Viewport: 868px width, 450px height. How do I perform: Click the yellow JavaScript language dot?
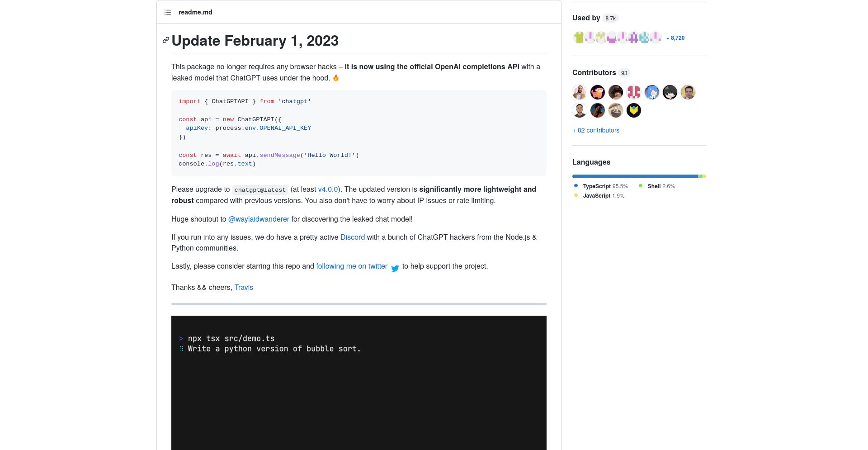coord(576,195)
